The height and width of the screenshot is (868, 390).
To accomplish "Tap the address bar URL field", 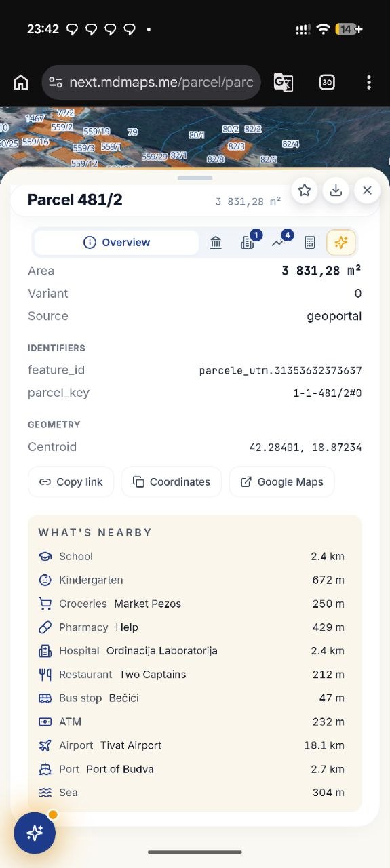I will 151,83.
